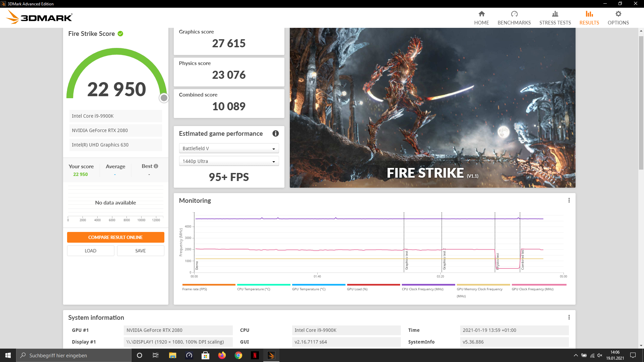Click the Combined score value 10 089

point(229,107)
